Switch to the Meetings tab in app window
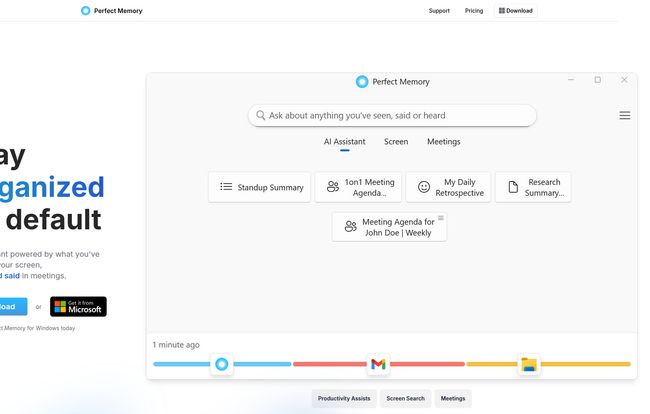 444,142
